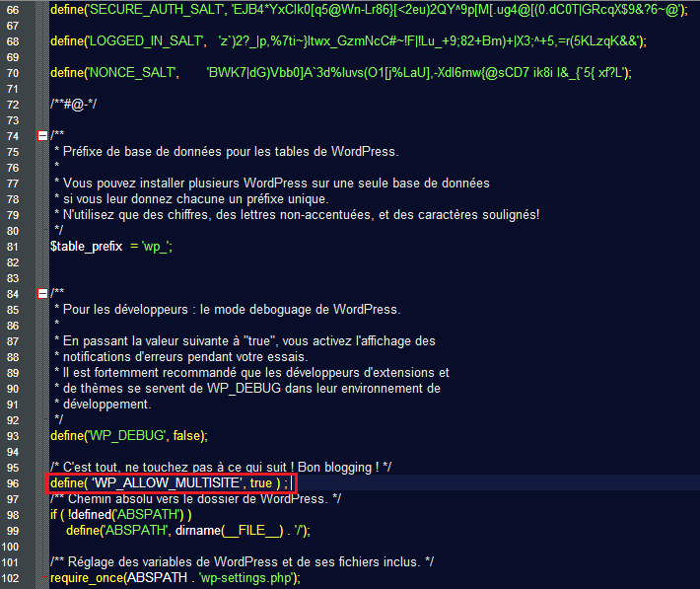Viewport: 700px width, 589px height.
Task: Click the /**#@-*/ comment on line 72
Action: coord(73,104)
